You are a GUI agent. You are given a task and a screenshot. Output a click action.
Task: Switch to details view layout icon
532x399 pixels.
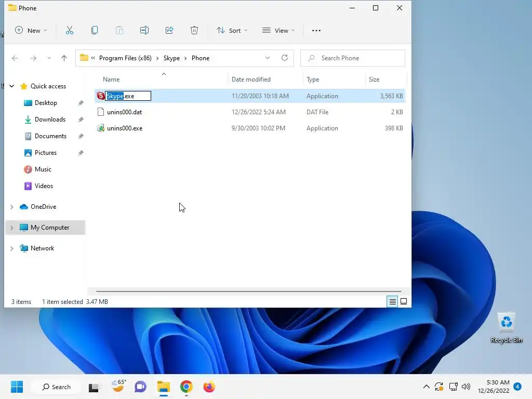click(x=393, y=302)
